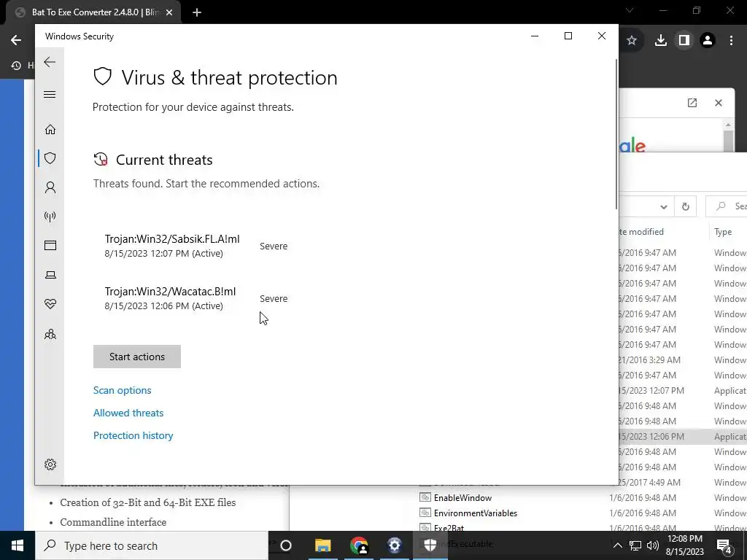The image size is (747, 560).
Task: Select the Bat To Exe Converter tab
Action: [x=93, y=12]
